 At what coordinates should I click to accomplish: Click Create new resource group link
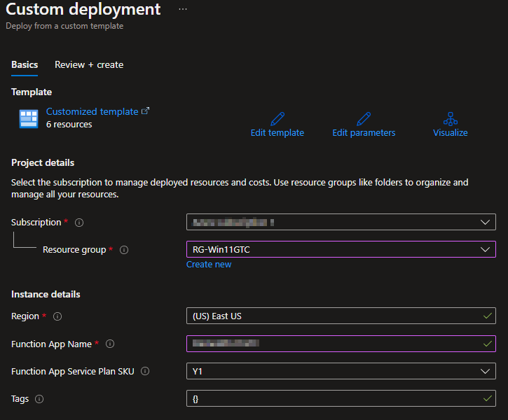point(209,265)
